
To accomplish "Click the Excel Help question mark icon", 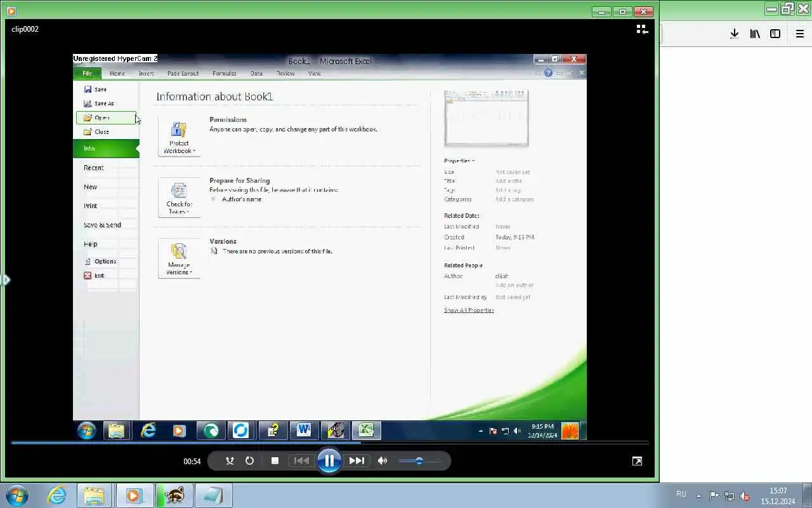I will [x=548, y=74].
